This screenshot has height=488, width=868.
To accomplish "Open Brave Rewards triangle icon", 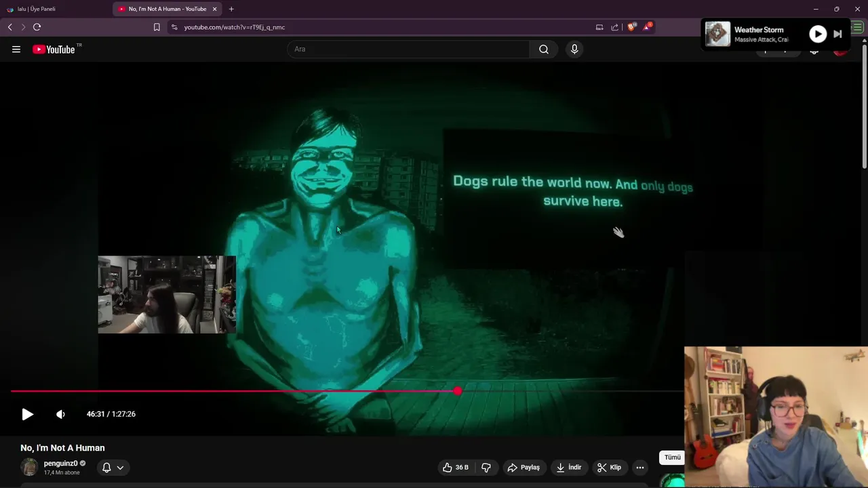I will coord(647,27).
